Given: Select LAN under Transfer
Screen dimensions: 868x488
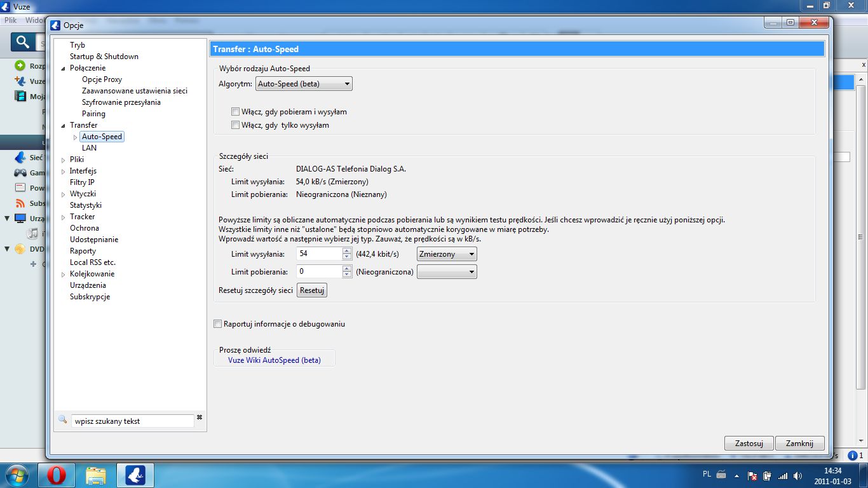Looking at the screenshot, I should (x=90, y=148).
